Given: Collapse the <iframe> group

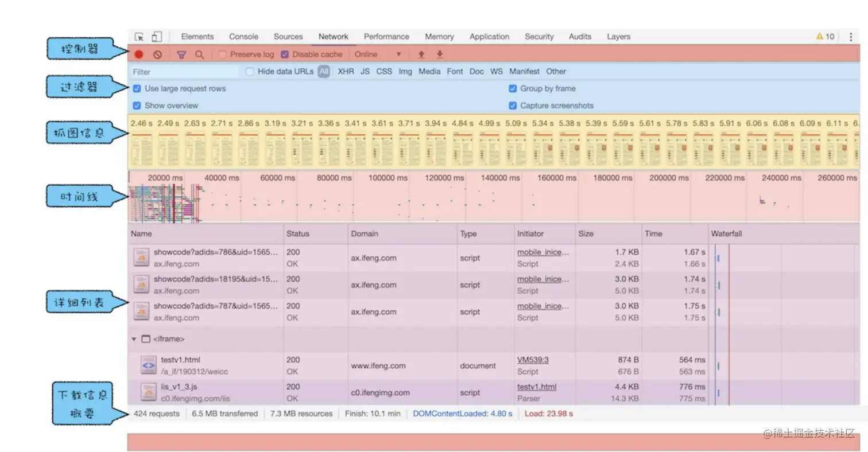Looking at the screenshot, I should (x=134, y=339).
